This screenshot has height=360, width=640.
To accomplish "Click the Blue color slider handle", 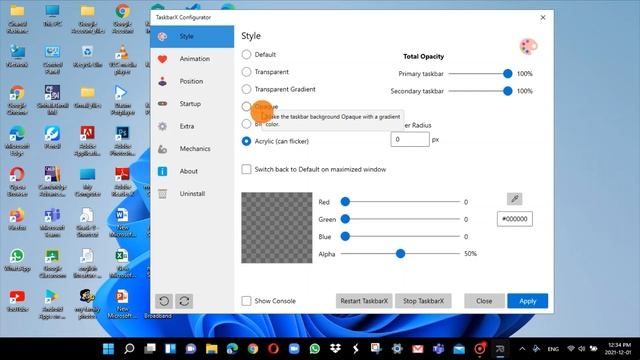I will coord(345,236).
